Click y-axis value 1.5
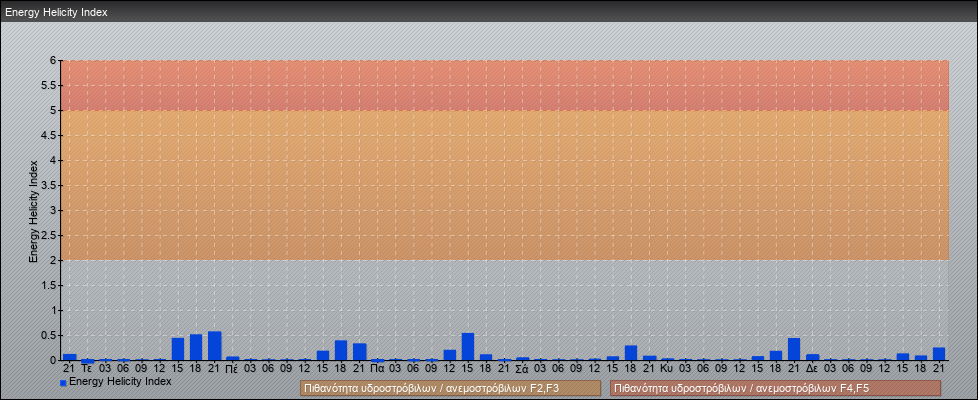This screenshot has height=400, width=978. 51,285
